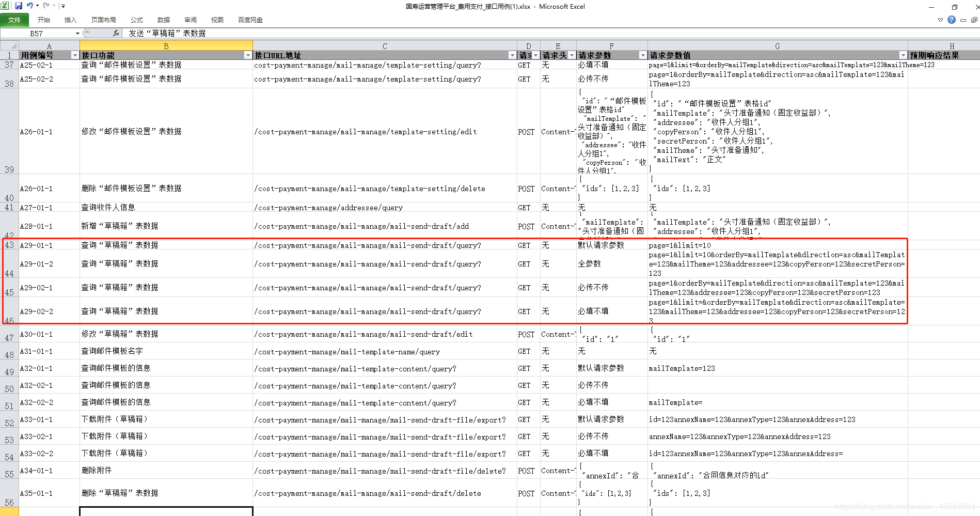Open filter dropdown for 请求参数值 column
Screen dimensions: 980x516
coord(903,55)
